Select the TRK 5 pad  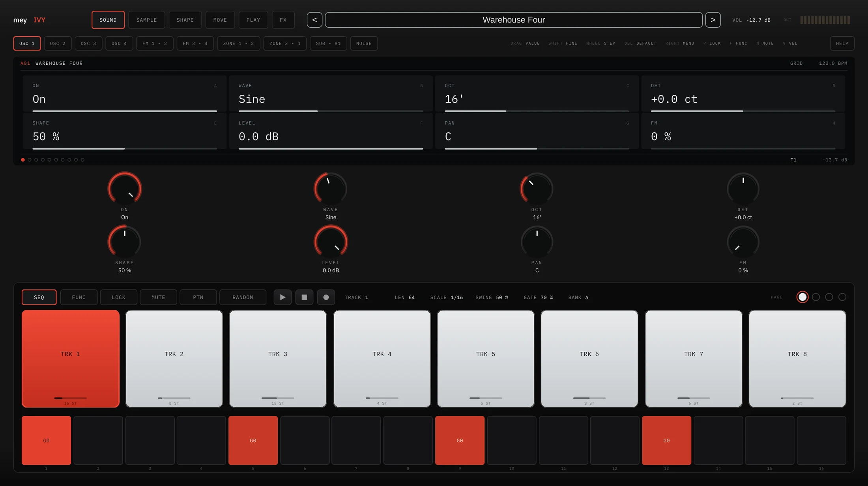point(486,358)
